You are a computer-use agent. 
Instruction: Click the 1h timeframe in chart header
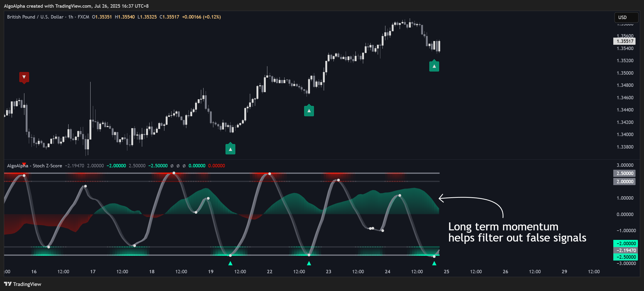pyautogui.click(x=70, y=17)
